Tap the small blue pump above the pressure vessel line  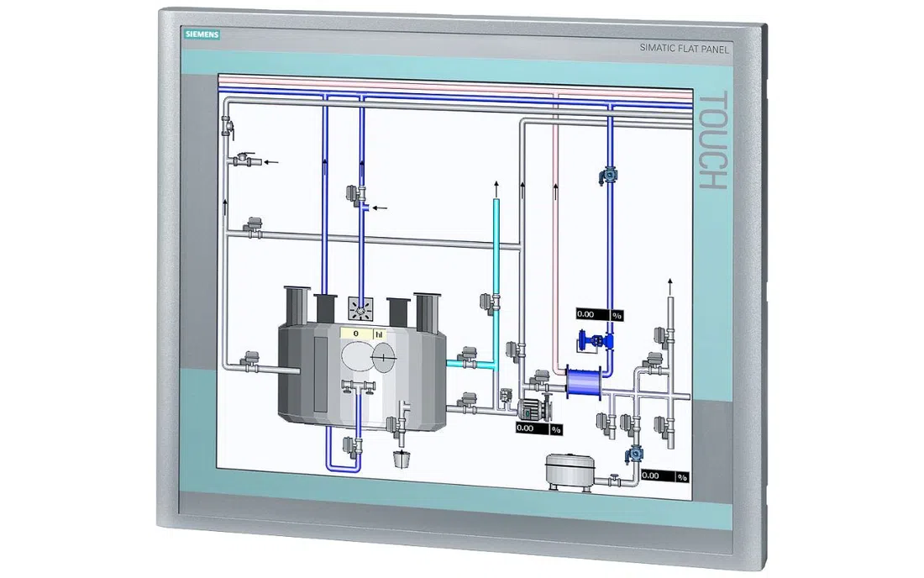634,455
